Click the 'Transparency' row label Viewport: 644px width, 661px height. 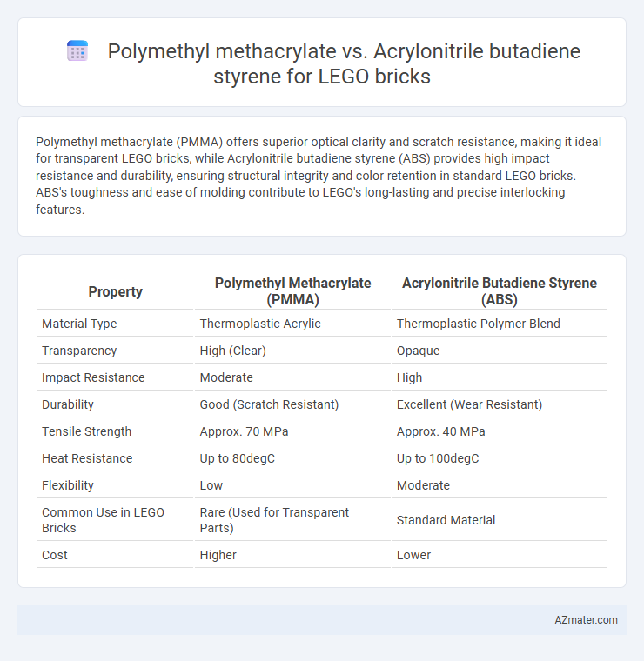point(79,351)
